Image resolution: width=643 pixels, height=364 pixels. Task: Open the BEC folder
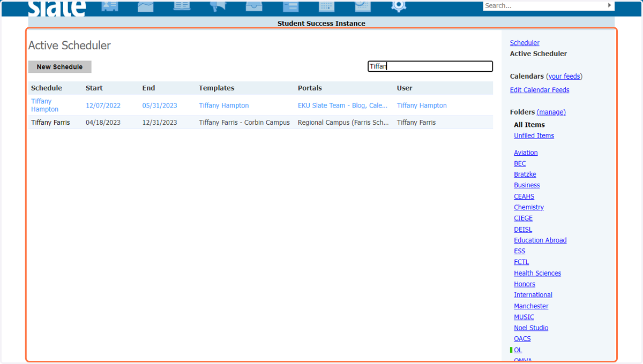click(x=520, y=163)
